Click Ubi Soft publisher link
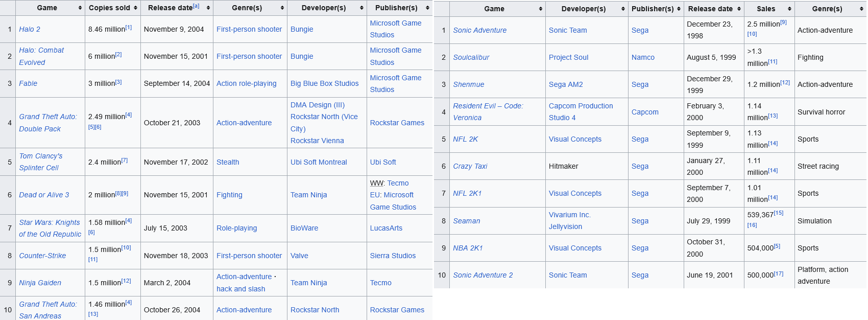868x320 pixels. tap(383, 162)
